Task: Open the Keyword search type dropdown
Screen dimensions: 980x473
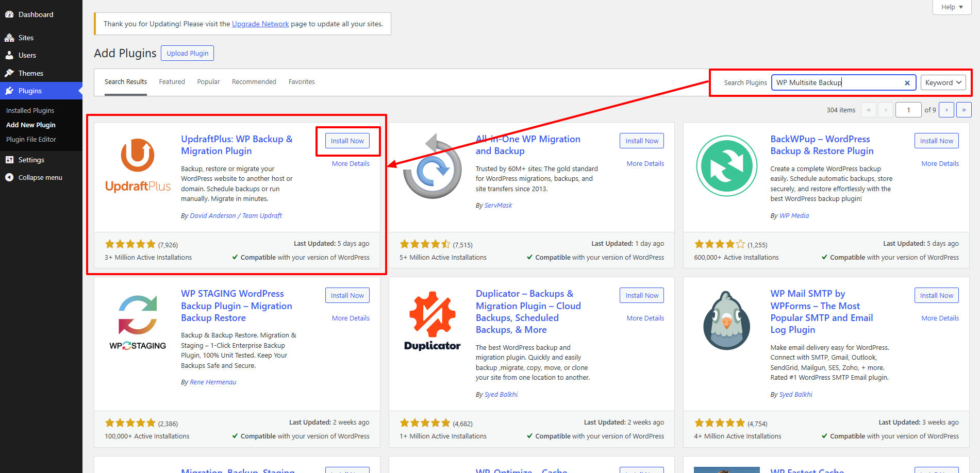Action: [x=943, y=82]
